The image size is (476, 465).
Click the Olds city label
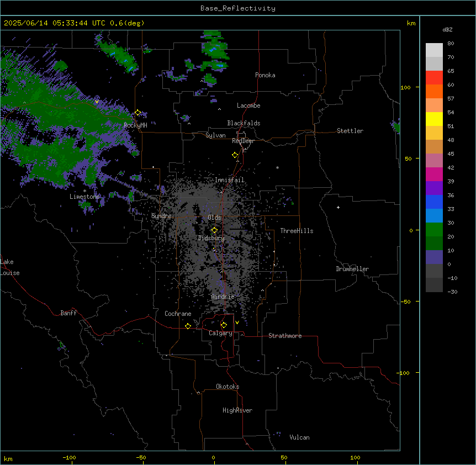pyautogui.click(x=214, y=218)
